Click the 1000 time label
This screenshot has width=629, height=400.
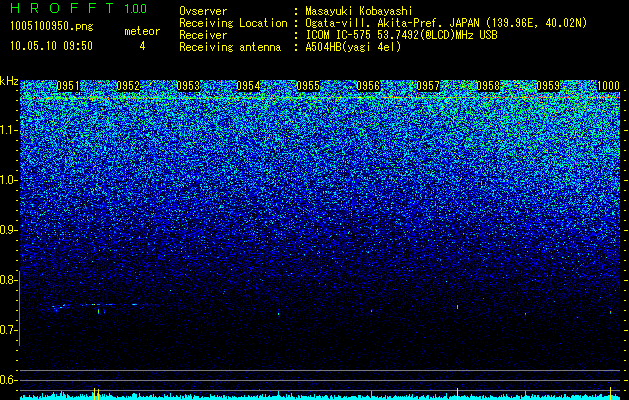tap(608, 86)
